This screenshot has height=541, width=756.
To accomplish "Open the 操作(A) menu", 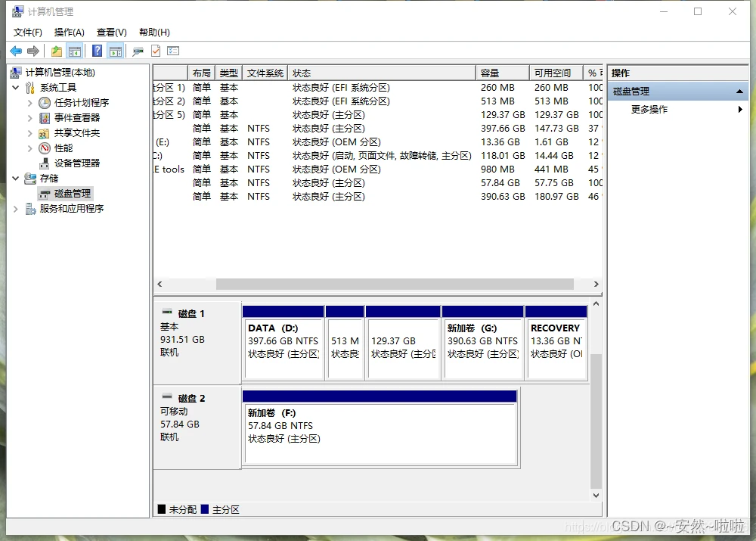I will coord(69,33).
